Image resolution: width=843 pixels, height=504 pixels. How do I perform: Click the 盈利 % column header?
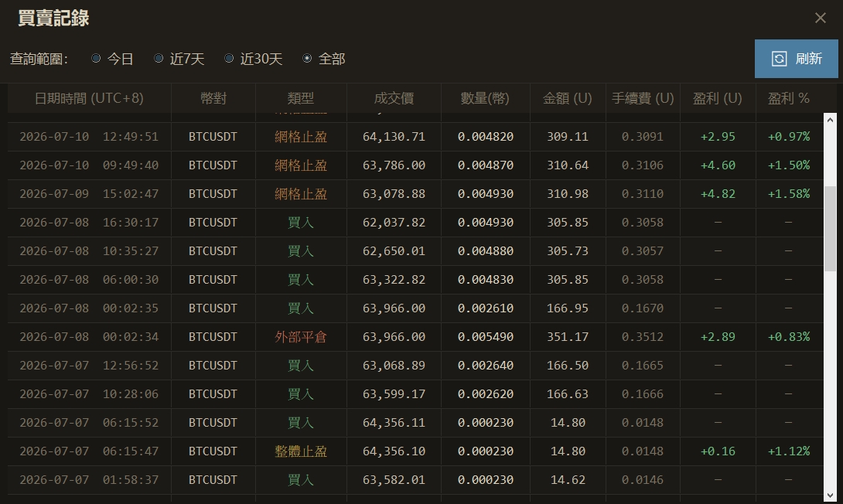coord(789,98)
